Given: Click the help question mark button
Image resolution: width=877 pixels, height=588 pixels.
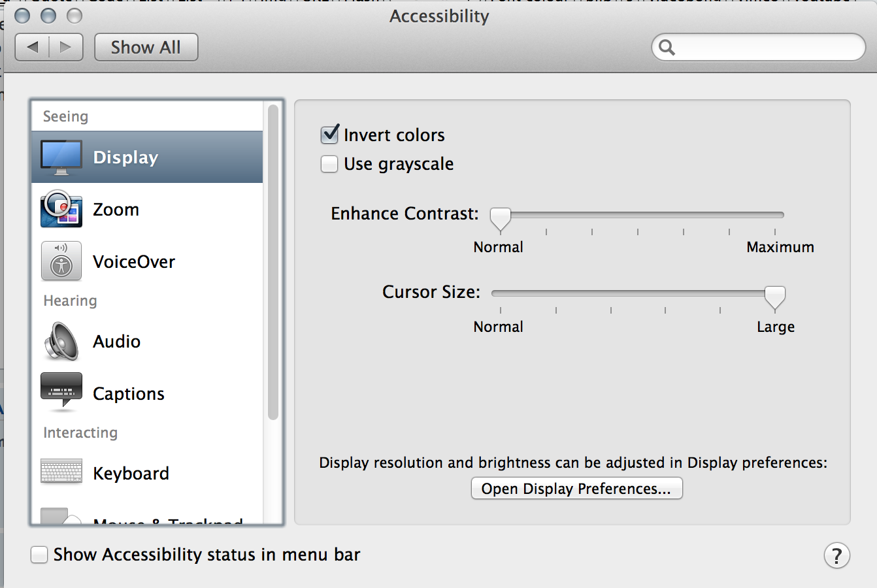Looking at the screenshot, I should click(836, 555).
